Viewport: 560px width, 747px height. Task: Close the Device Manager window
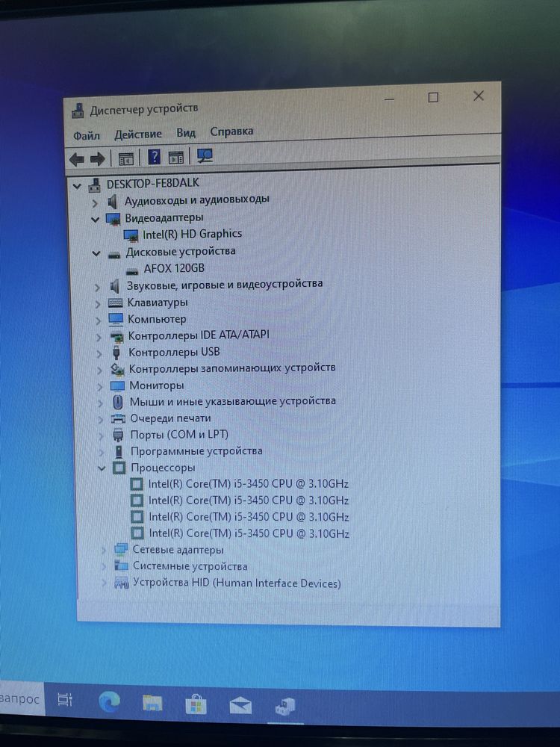(x=478, y=96)
